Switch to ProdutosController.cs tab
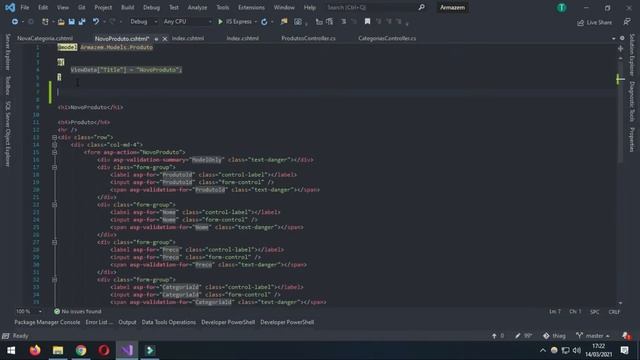Image resolution: width=640 pixels, height=360 pixels. 308,38
